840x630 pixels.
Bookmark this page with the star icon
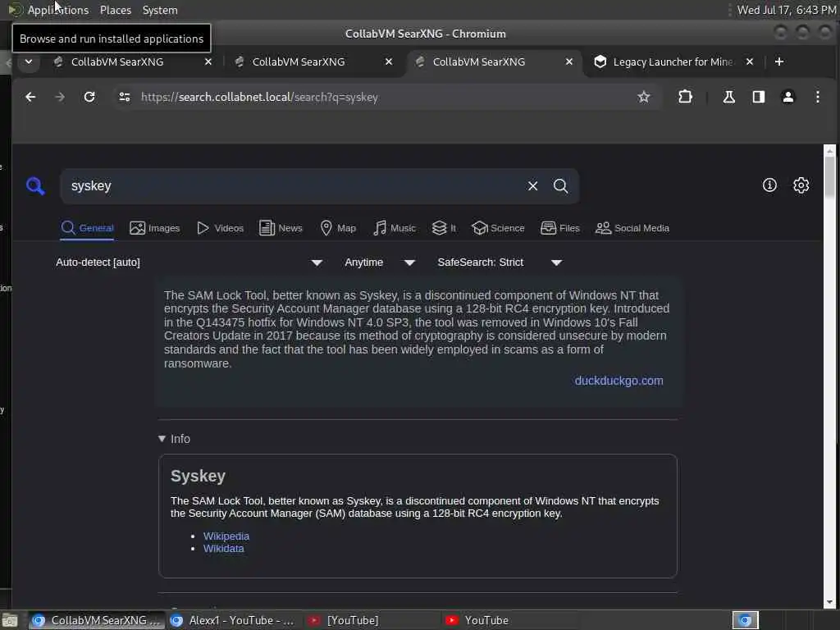pyautogui.click(x=643, y=97)
